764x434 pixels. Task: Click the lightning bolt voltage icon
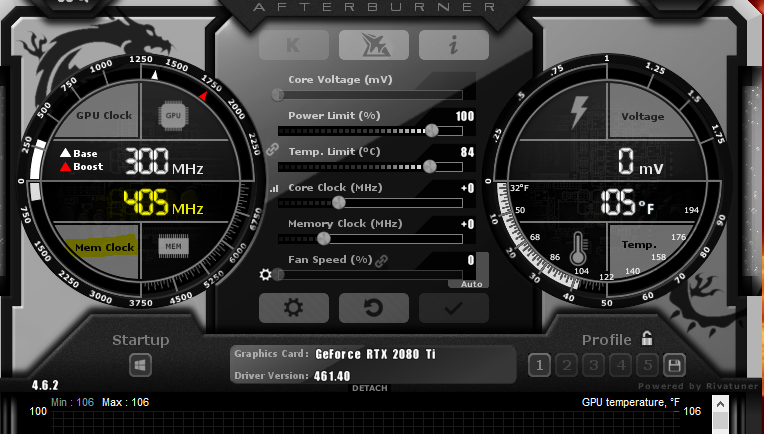579,112
